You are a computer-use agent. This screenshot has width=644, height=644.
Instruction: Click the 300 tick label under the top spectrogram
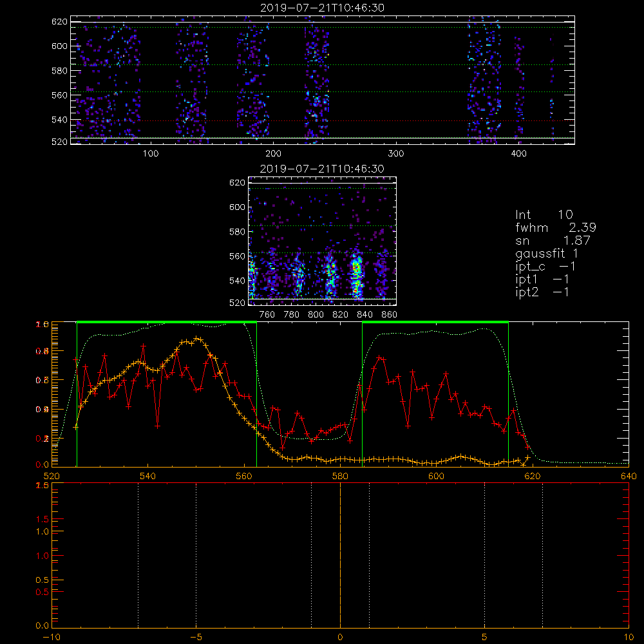click(396, 154)
